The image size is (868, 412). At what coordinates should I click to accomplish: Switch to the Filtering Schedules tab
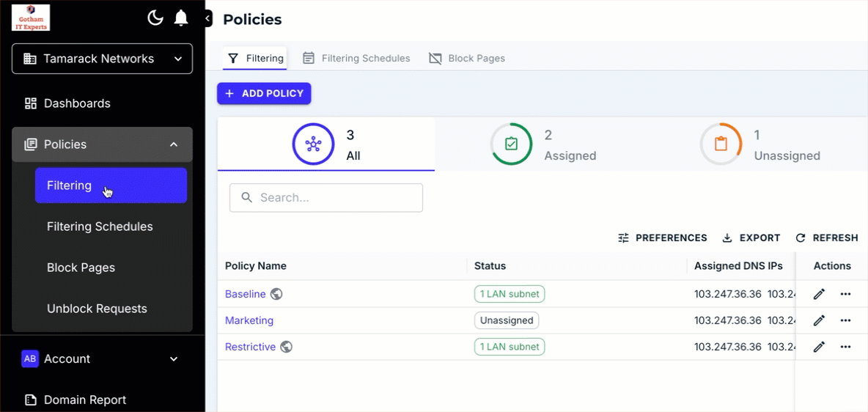click(x=356, y=58)
